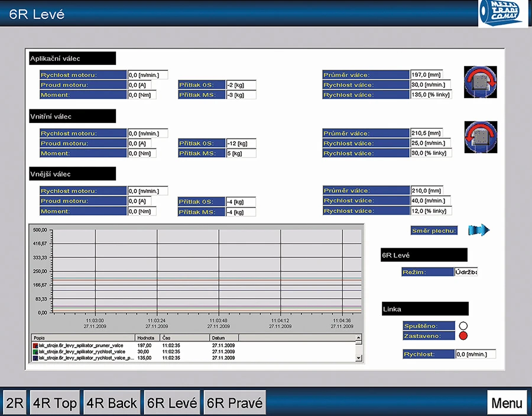Image resolution: width=532 pixels, height=416 pixels.
Task: Open the Menu button
Action: [x=507, y=403]
